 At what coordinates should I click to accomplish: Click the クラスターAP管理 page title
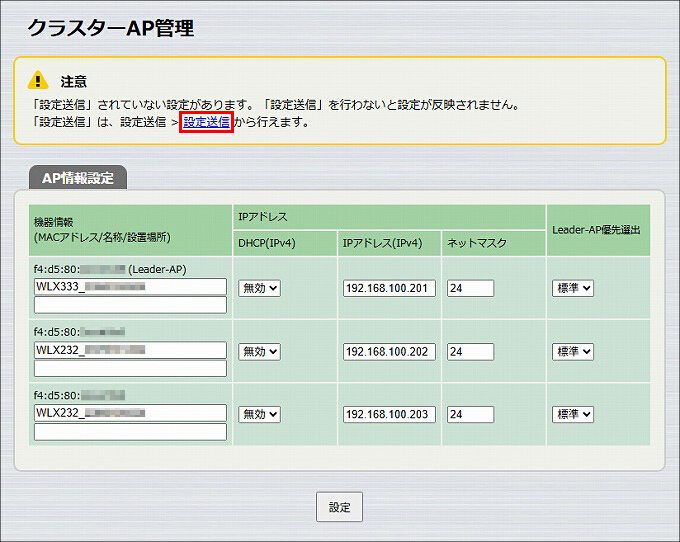click(111, 28)
